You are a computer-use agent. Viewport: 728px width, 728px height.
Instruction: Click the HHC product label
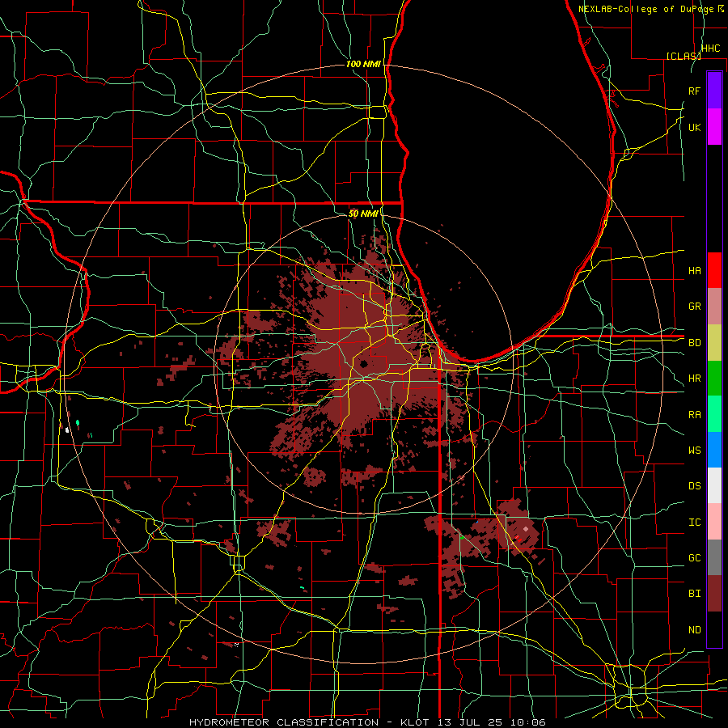(x=710, y=49)
